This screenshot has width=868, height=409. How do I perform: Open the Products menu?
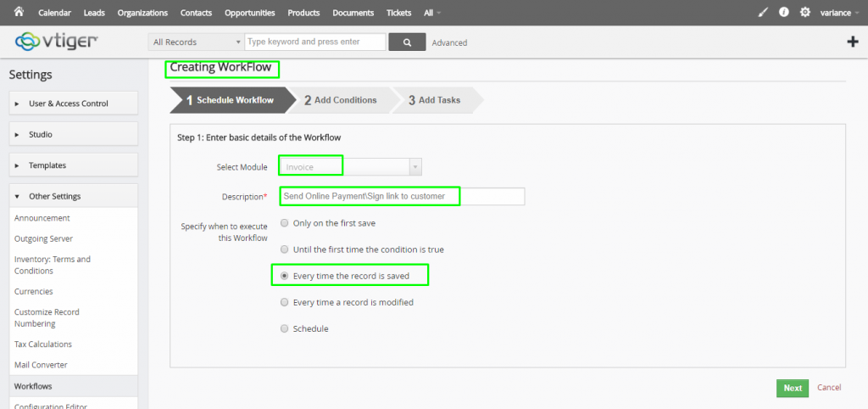[303, 13]
